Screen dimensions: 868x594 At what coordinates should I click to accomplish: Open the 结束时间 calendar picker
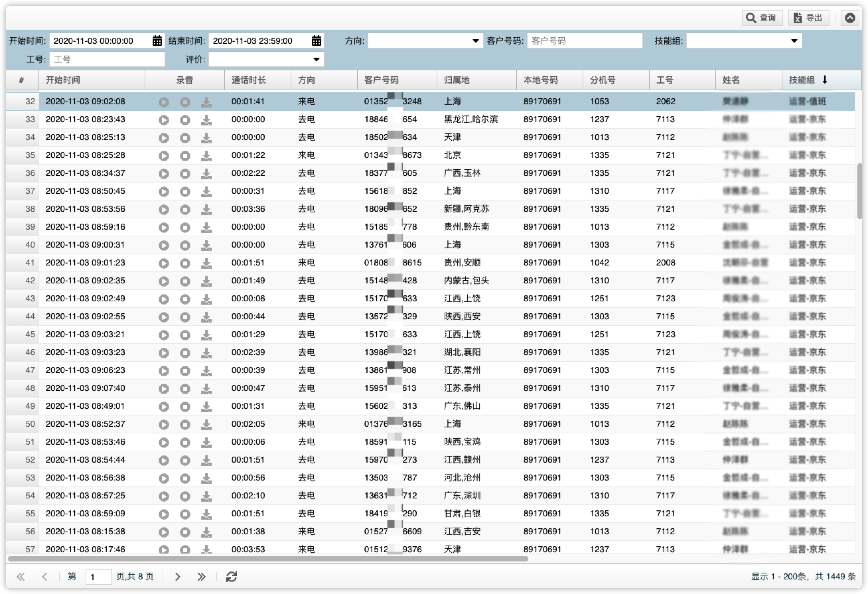(316, 41)
